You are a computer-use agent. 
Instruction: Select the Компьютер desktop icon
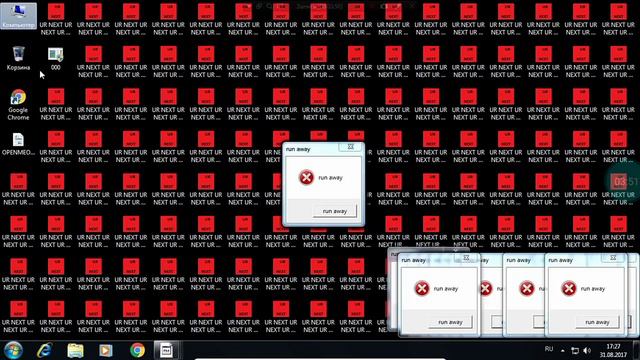point(18,16)
